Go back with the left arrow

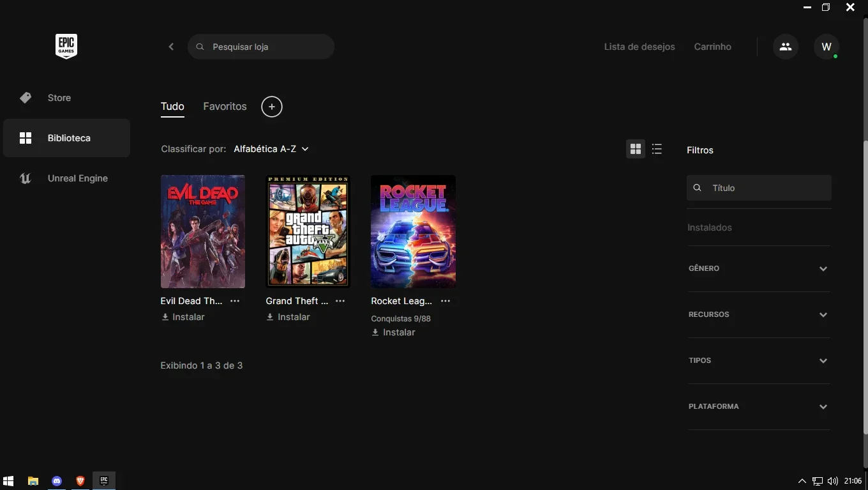click(171, 47)
